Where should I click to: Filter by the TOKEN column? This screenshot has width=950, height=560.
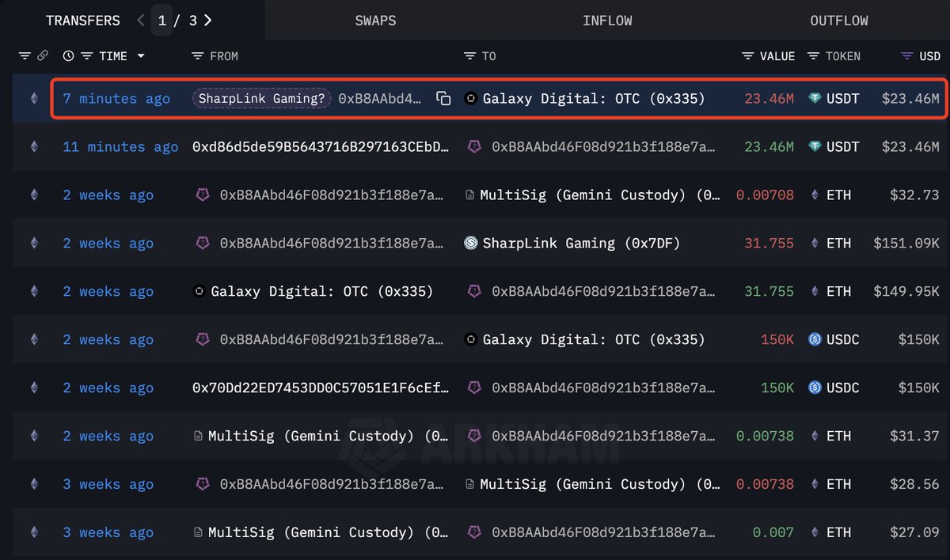click(x=814, y=56)
